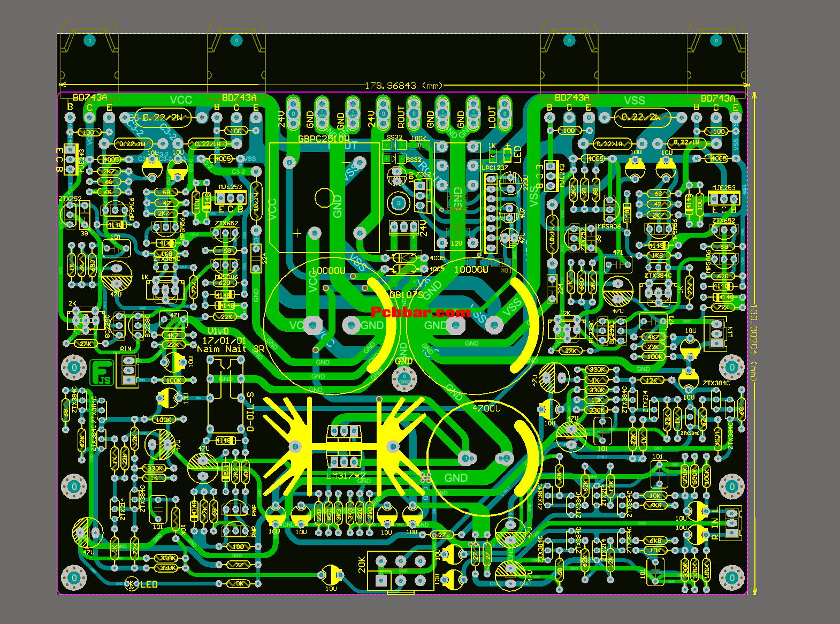Screen dimensions: 840x624
Task: Click the S-110-0 relay label
Action: pyautogui.click(x=250, y=412)
